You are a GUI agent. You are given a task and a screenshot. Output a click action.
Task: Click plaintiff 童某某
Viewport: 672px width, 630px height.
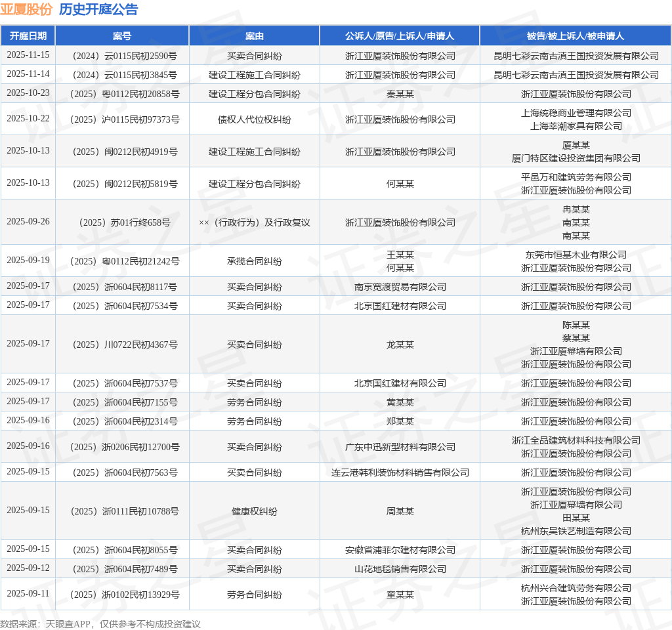[x=400, y=595]
